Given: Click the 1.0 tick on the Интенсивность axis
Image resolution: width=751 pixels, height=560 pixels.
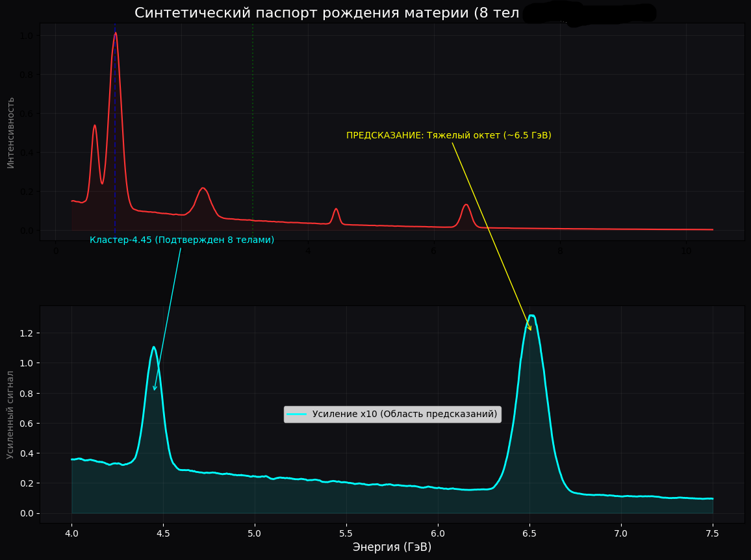Looking at the screenshot, I should click(x=27, y=36).
